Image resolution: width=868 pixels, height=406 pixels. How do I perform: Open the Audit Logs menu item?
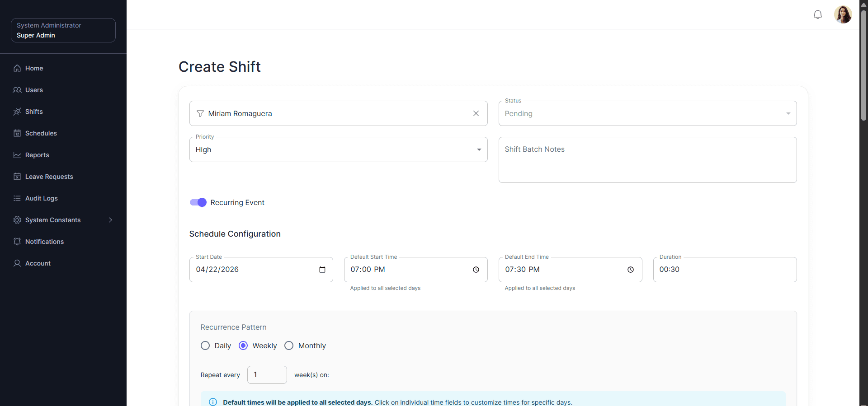pyautogui.click(x=63, y=198)
